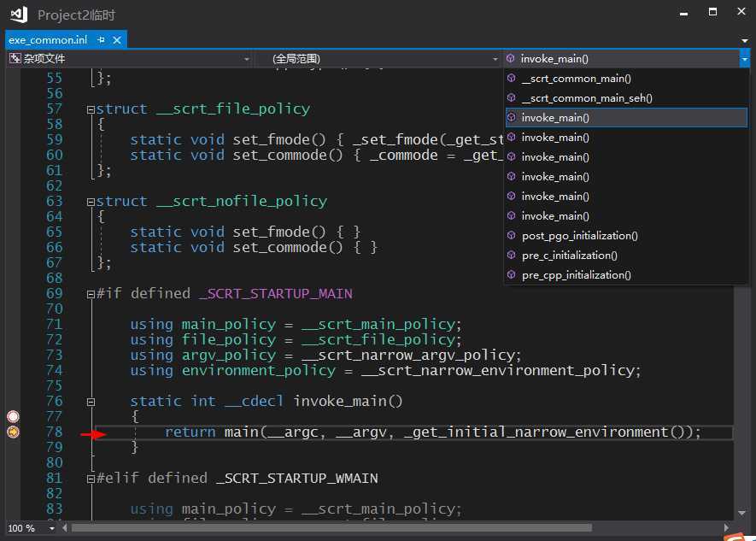Click 'static void set_fmode()' on line 59
Screen dimensions: 756x541
click(227, 140)
